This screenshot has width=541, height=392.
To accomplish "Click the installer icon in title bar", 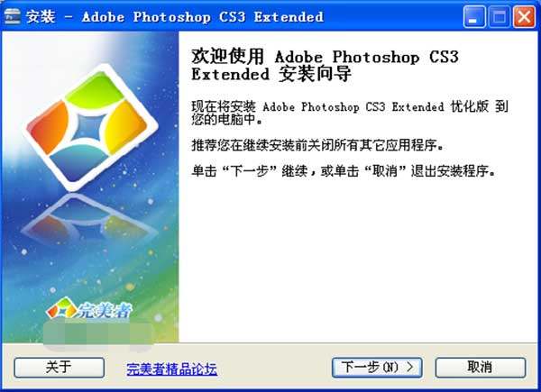I will point(12,16).
